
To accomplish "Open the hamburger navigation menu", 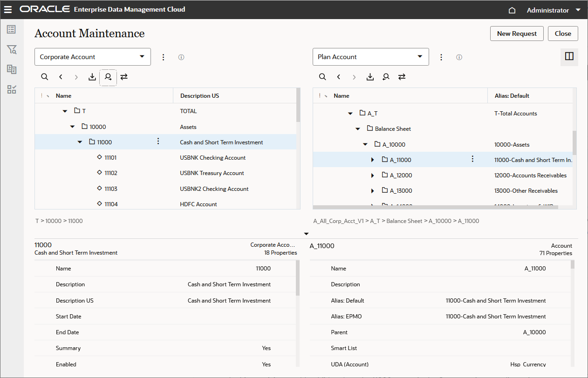I will (8, 9).
